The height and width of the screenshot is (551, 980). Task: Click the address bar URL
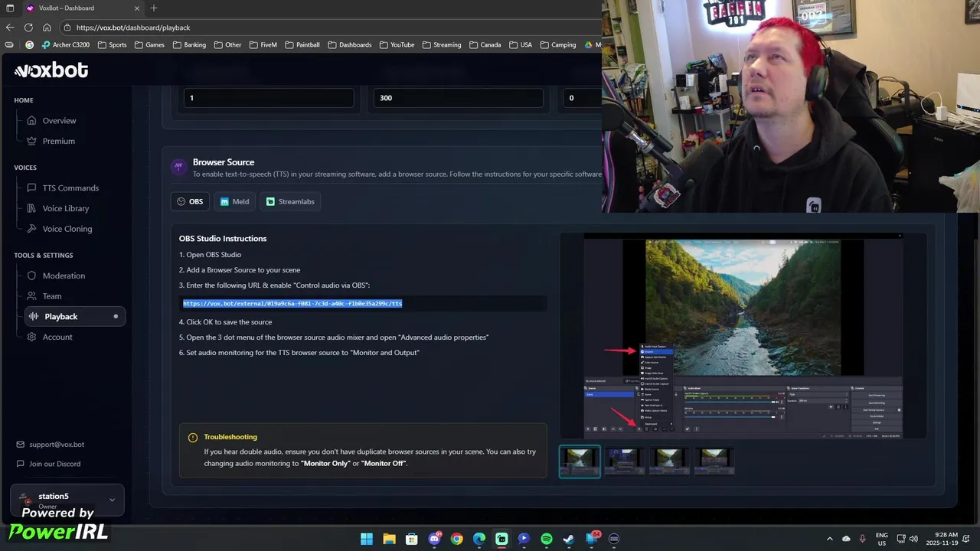click(x=133, y=28)
